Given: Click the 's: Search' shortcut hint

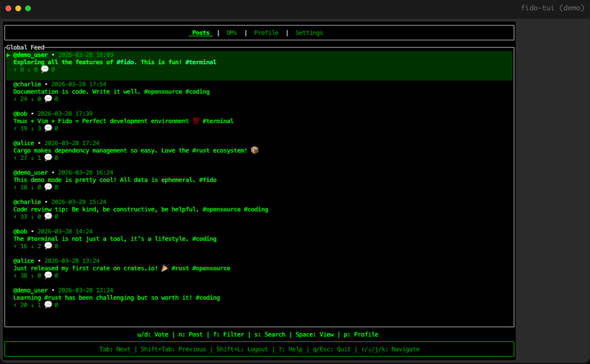Looking at the screenshot, I should tap(270, 335).
